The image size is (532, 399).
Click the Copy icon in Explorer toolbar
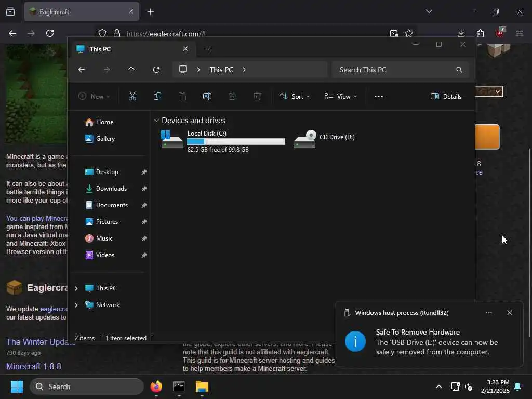(x=157, y=96)
